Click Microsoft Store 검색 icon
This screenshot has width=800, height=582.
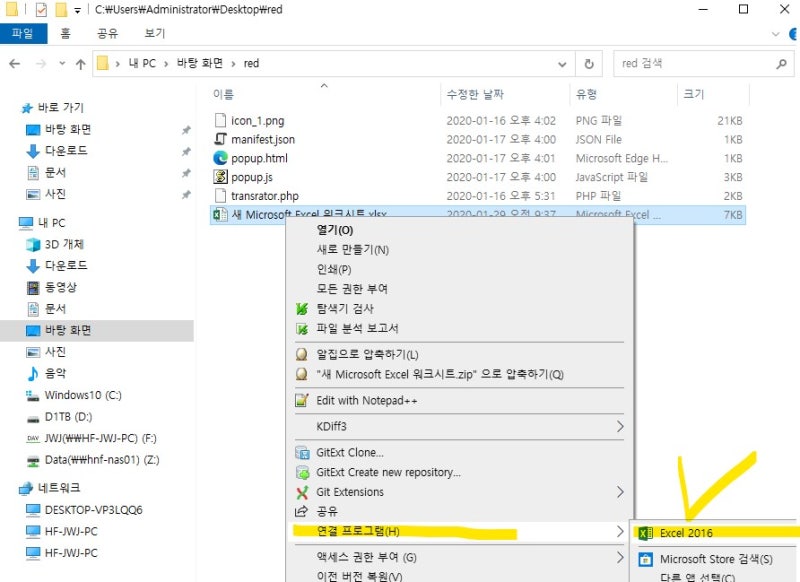[645, 559]
